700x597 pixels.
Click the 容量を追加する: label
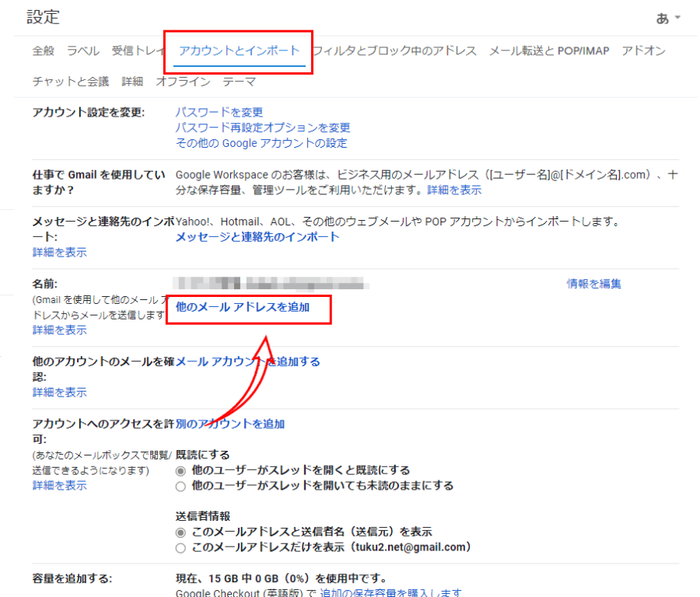click(x=72, y=578)
